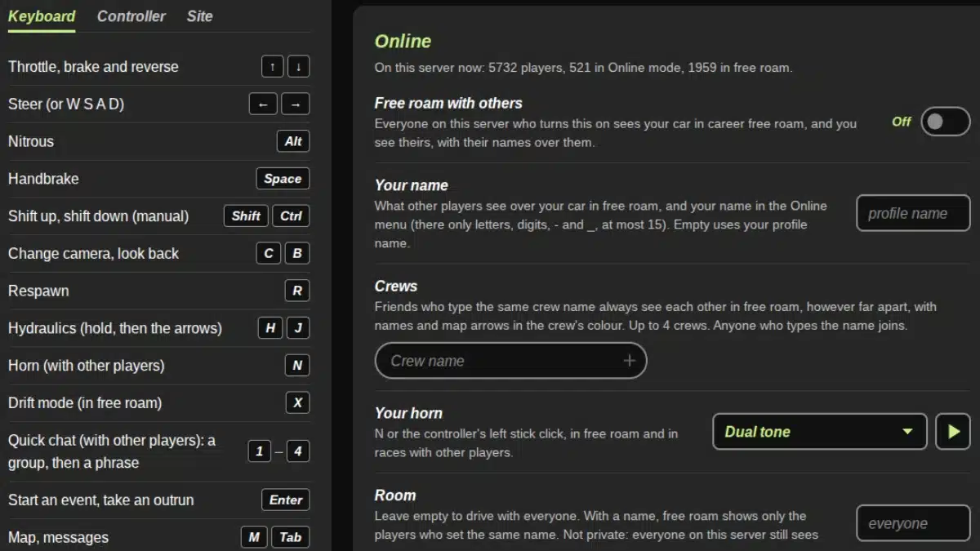Open the Site tab
The width and height of the screenshot is (980, 551).
point(199,16)
